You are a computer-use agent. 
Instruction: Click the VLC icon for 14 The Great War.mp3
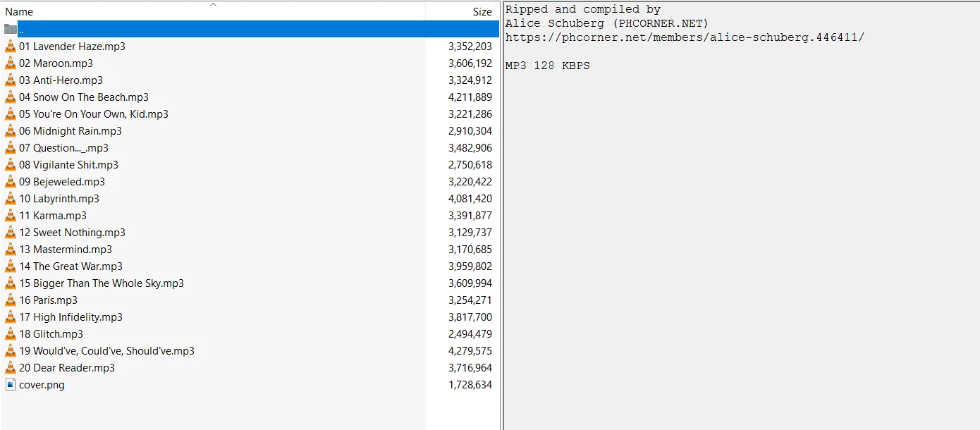tap(11, 266)
